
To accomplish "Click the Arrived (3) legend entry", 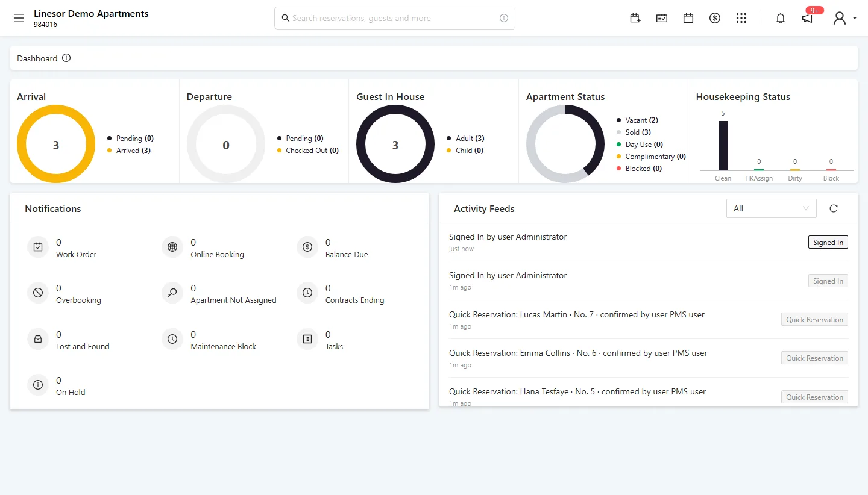I will point(129,151).
